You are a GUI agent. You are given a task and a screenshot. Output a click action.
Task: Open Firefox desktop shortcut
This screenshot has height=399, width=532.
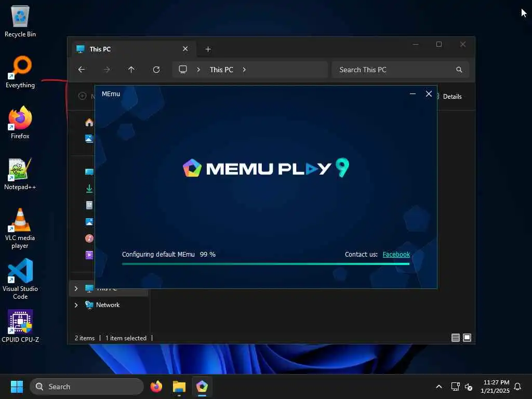[x=20, y=123]
